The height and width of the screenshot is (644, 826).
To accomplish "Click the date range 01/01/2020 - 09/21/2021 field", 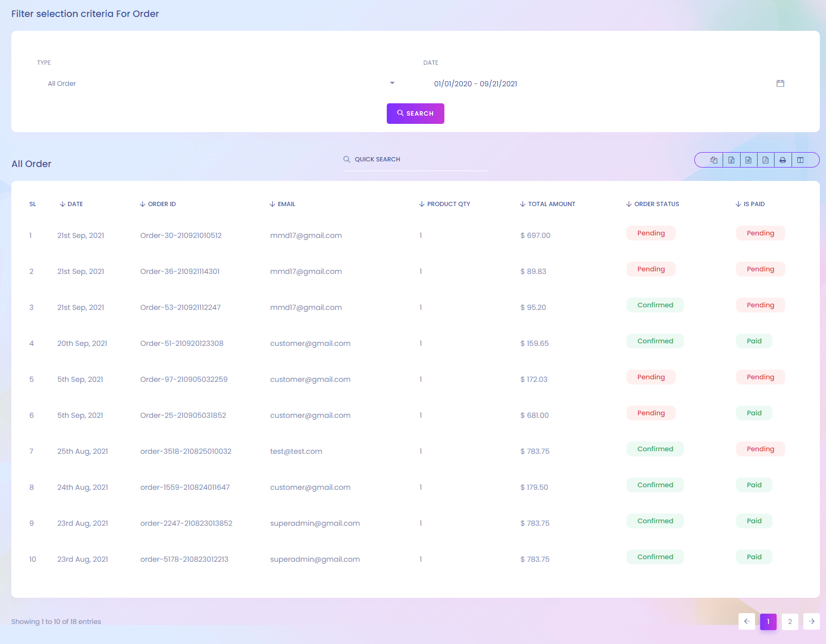I will point(476,84).
